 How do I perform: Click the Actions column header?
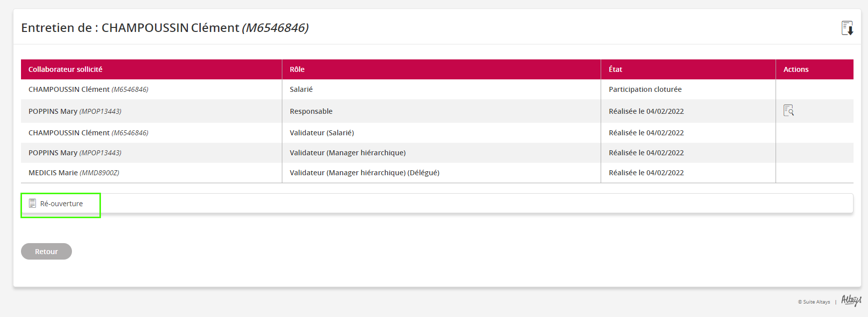click(796, 69)
